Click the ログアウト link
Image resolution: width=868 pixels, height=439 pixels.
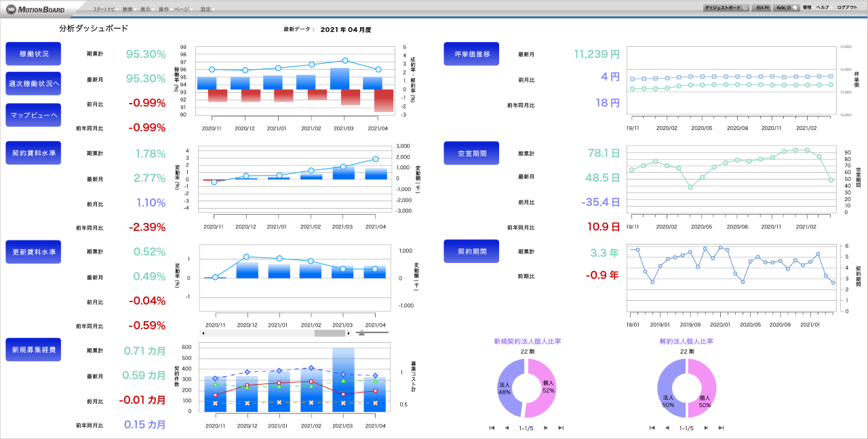pyautogui.click(x=847, y=7)
